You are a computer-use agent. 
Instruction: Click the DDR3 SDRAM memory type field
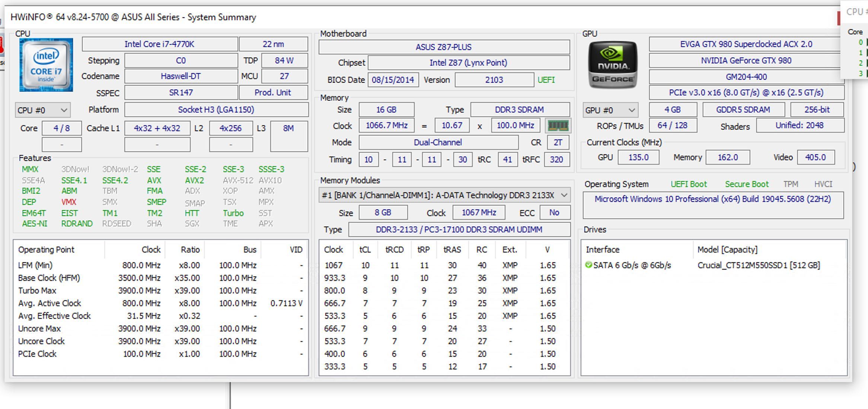click(520, 110)
